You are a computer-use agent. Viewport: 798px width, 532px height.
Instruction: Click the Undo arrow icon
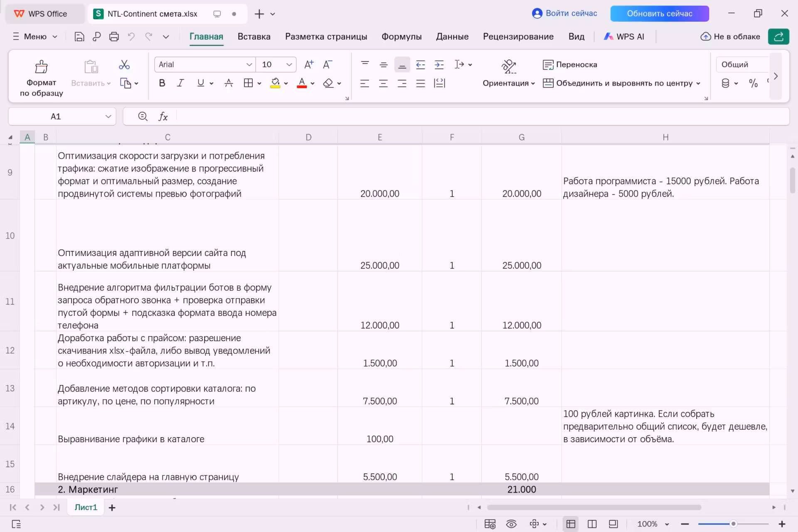[x=131, y=37]
